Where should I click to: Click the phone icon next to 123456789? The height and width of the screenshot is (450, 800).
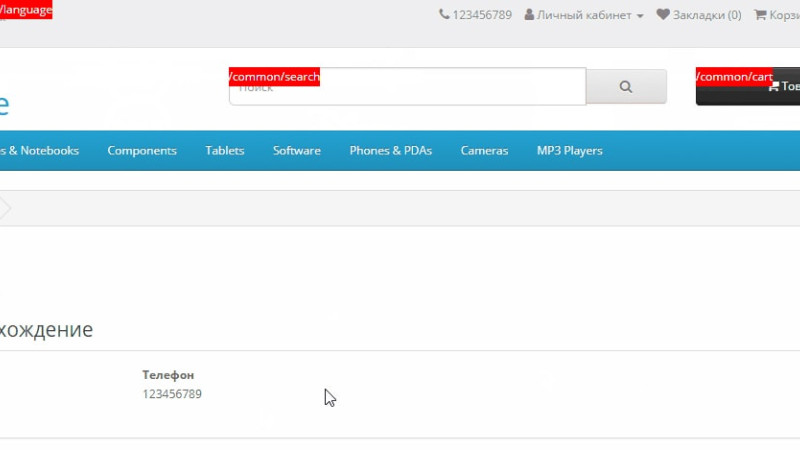coord(444,15)
